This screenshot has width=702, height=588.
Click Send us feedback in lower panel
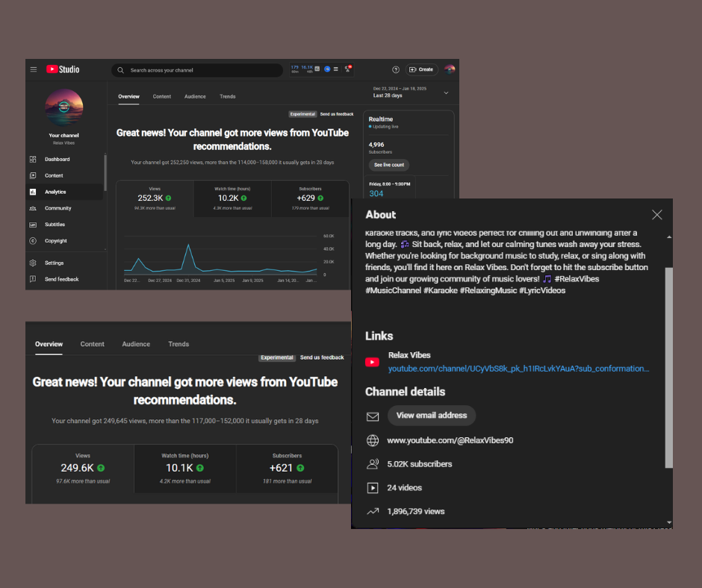coord(322,357)
